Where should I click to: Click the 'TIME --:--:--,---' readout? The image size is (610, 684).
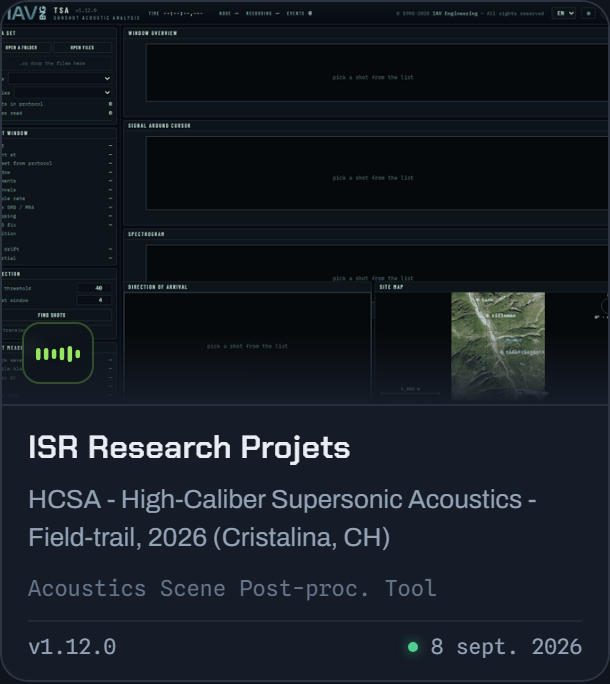pos(175,13)
